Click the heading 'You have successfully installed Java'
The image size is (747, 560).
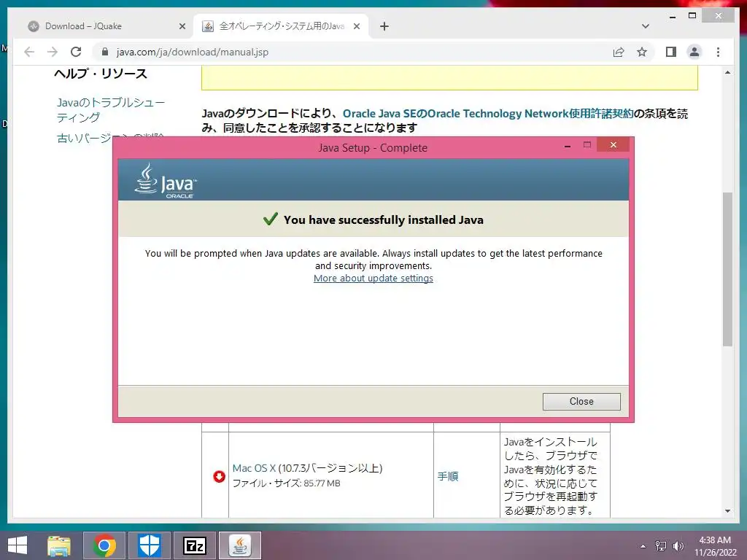[x=384, y=219]
